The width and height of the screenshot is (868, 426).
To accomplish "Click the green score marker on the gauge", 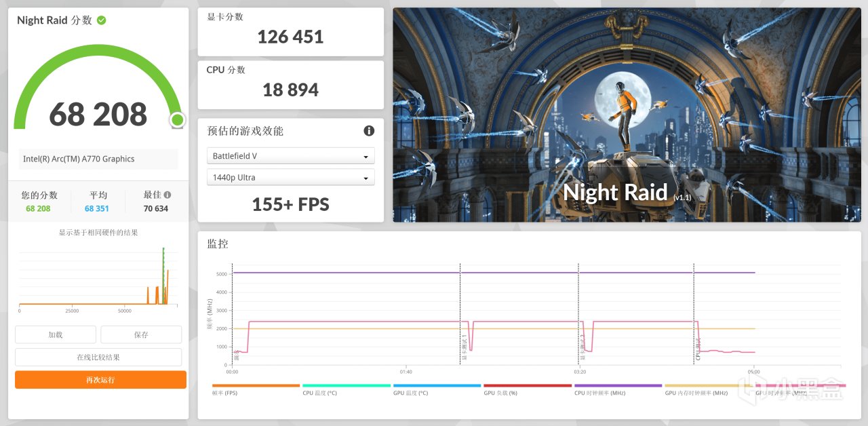I will click(177, 120).
